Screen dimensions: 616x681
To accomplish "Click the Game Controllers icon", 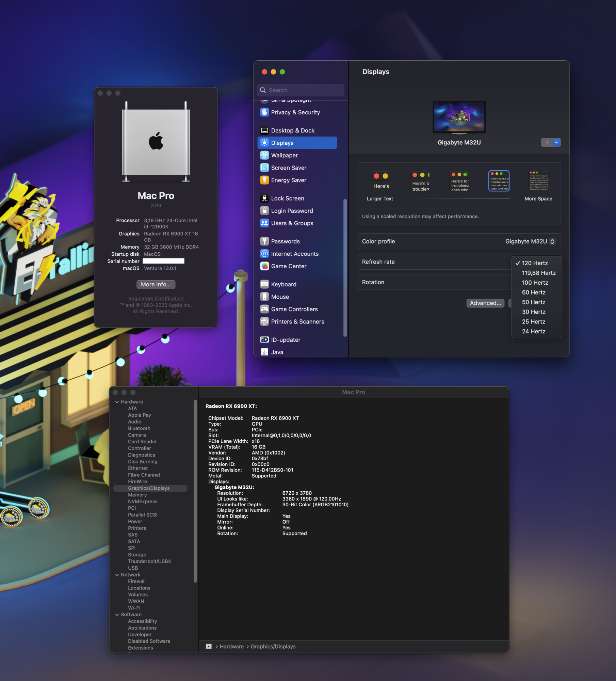I will (264, 309).
